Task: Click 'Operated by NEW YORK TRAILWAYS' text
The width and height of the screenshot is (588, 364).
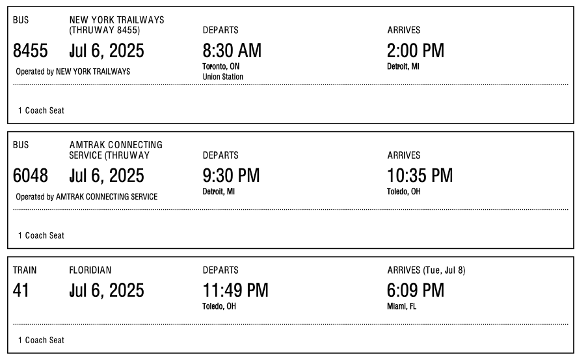Action: point(73,71)
